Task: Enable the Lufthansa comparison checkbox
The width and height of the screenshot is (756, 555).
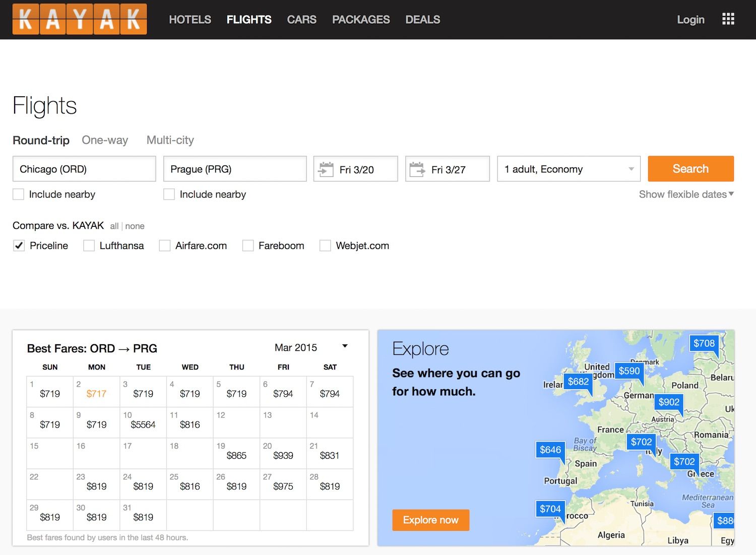Action: [x=89, y=245]
